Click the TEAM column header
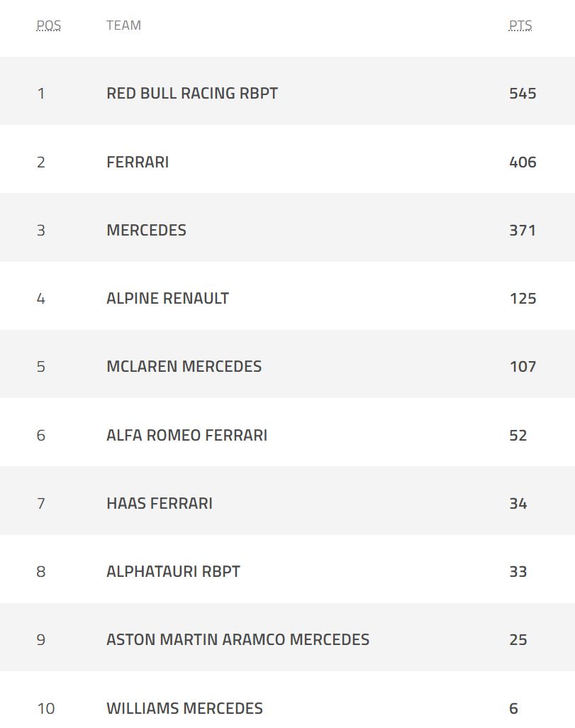 (123, 25)
